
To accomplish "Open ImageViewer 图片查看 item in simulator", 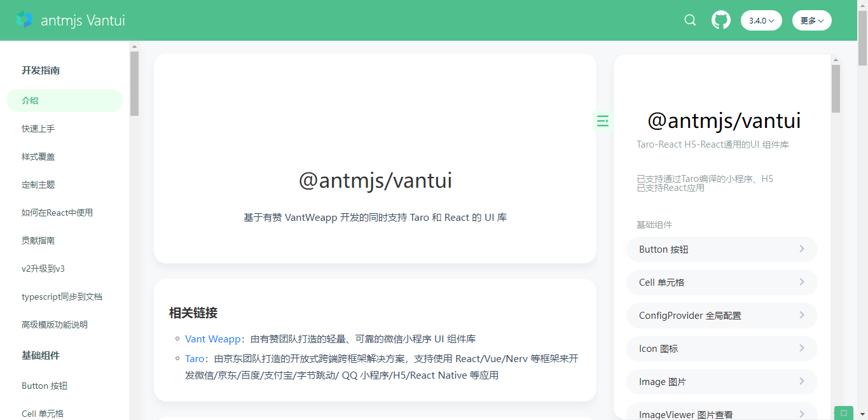I will tap(722, 411).
